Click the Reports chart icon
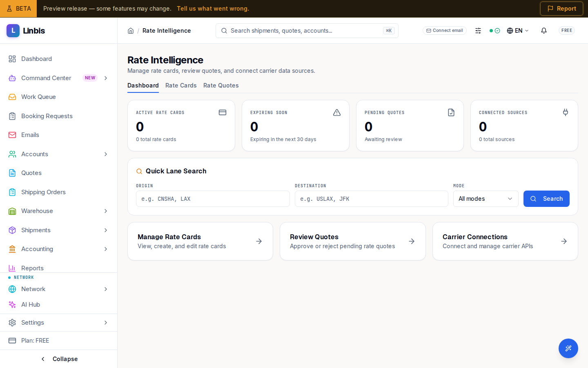588x368 pixels. 12,268
